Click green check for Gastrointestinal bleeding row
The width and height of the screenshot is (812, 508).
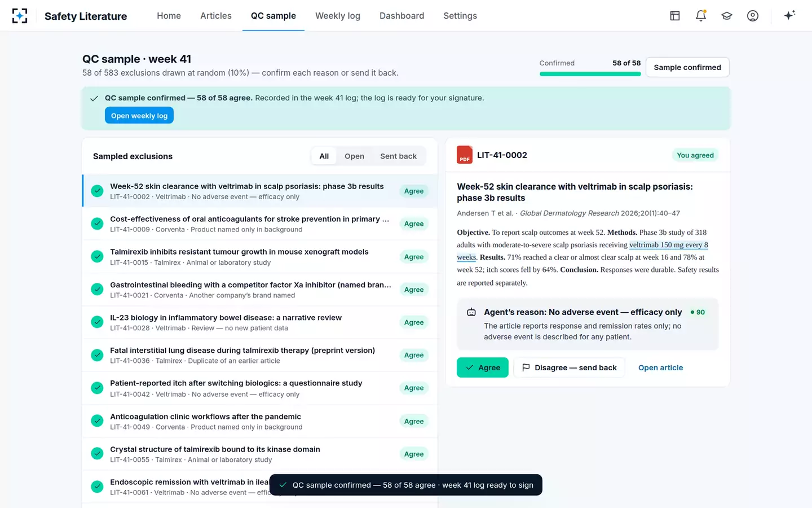tap(98, 289)
